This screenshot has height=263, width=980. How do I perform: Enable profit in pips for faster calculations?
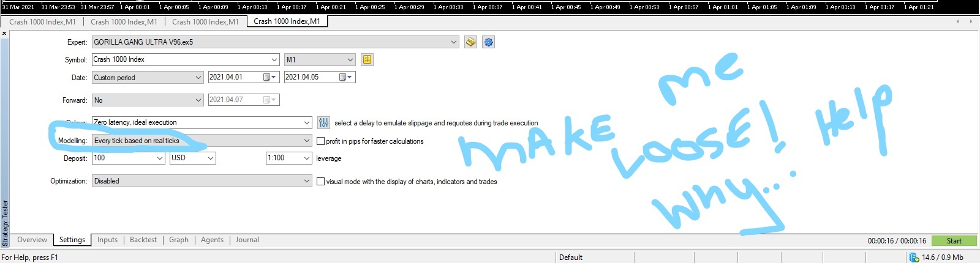(320, 141)
